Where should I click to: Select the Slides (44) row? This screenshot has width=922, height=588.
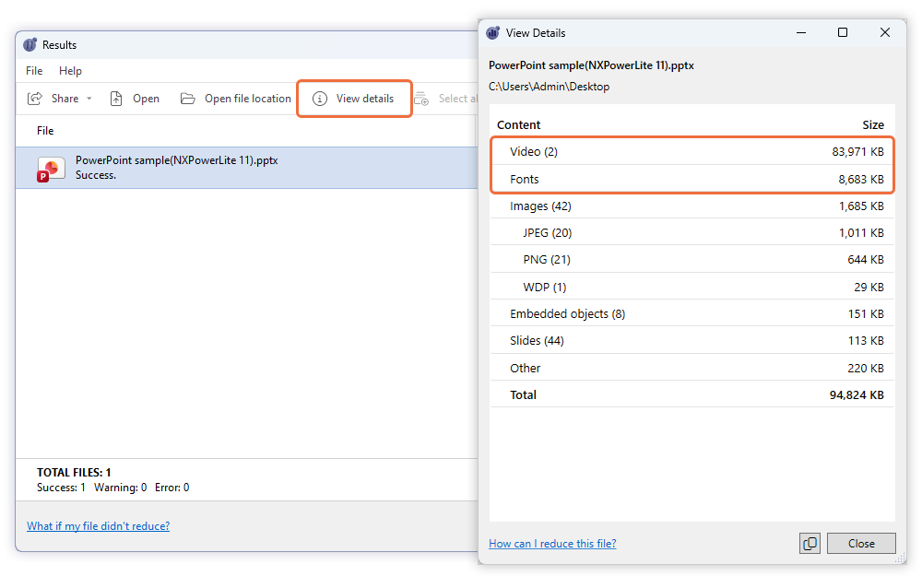coord(692,340)
